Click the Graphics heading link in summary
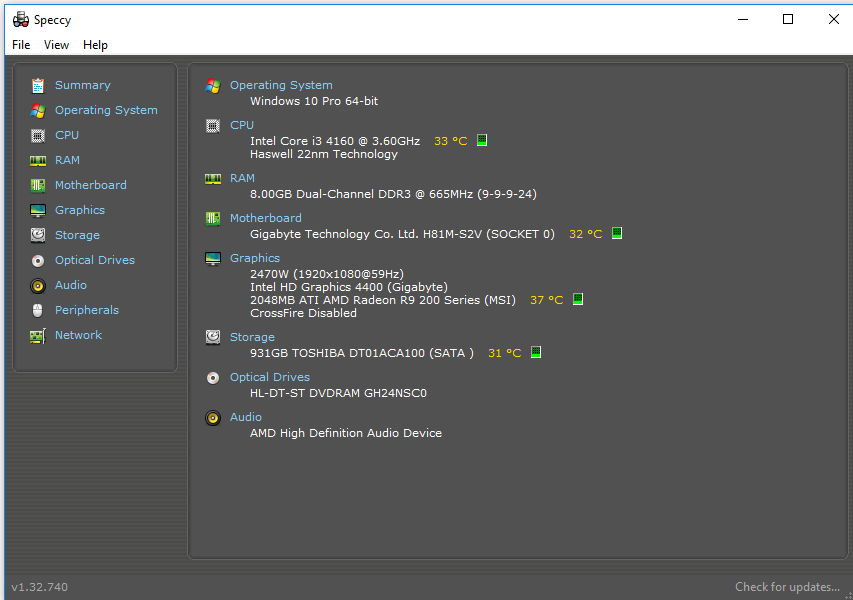The height and width of the screenshot is (600, 853). tap(255, 258)
